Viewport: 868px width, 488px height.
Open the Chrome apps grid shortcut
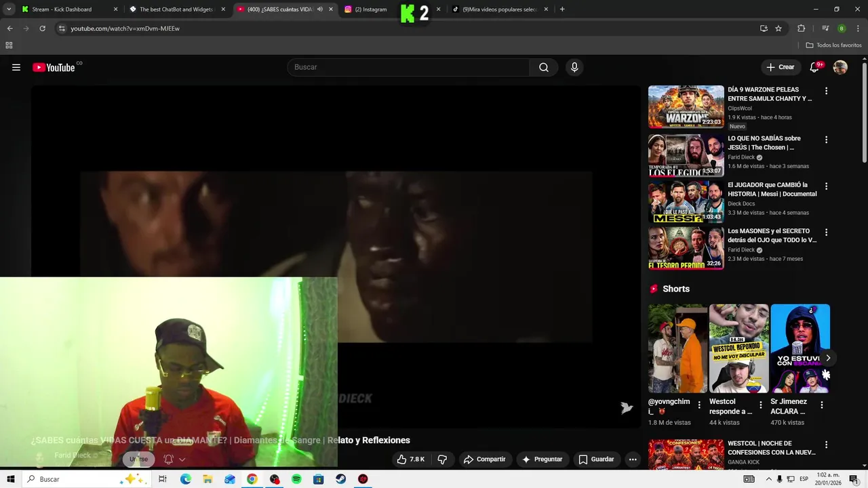tap(9, 45)
